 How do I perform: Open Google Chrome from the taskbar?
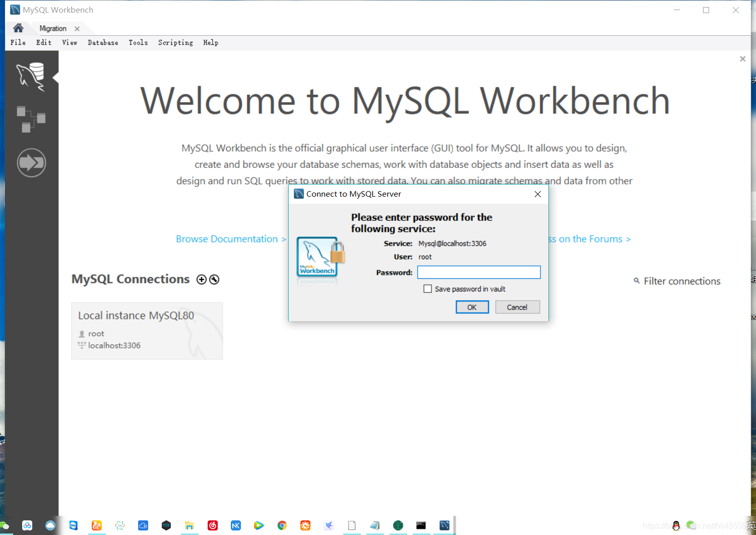[x=282, y=525]
